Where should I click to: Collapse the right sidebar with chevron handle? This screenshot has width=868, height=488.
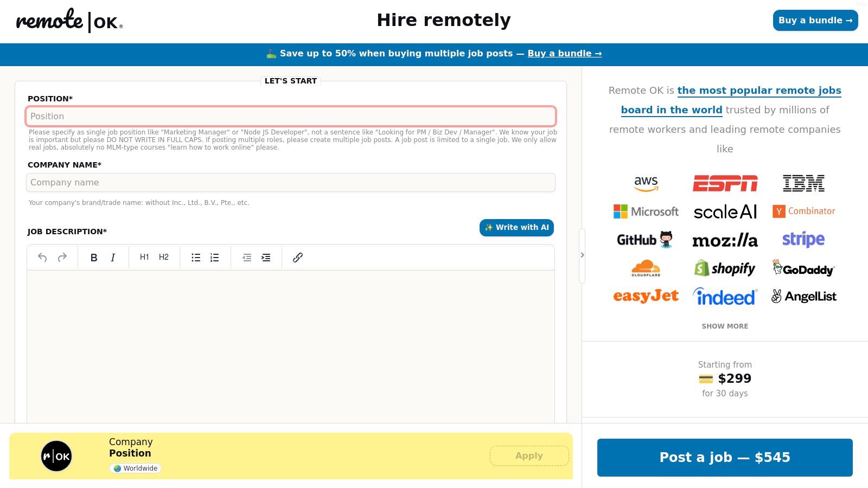point(582,255)
